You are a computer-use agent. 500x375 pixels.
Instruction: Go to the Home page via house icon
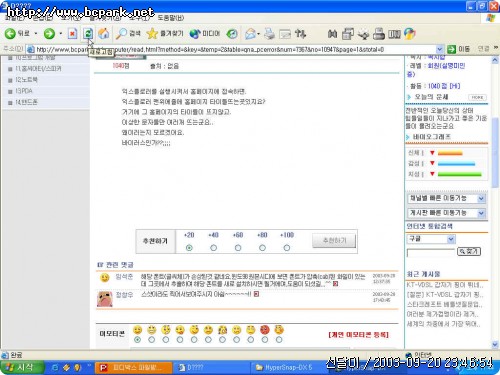104,33
